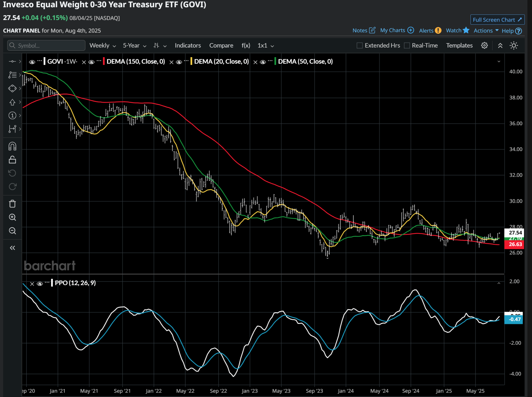This screenshot has height=397, width=532.
Task: Select the arrow marker tool
Action: [x=12, y=102]
